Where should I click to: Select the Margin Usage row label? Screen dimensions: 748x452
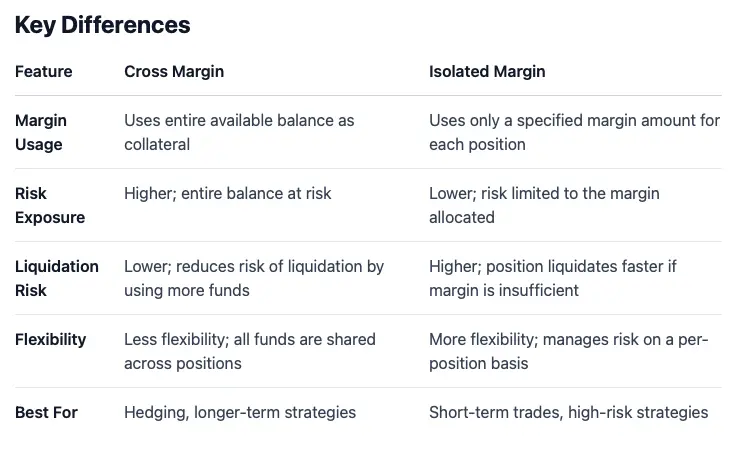[41, 132]
